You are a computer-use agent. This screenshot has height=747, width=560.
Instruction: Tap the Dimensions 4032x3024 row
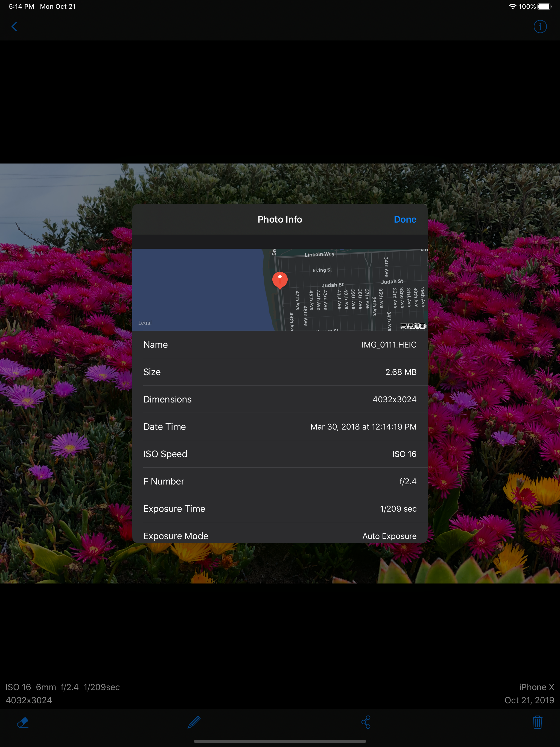pos(280,399)
